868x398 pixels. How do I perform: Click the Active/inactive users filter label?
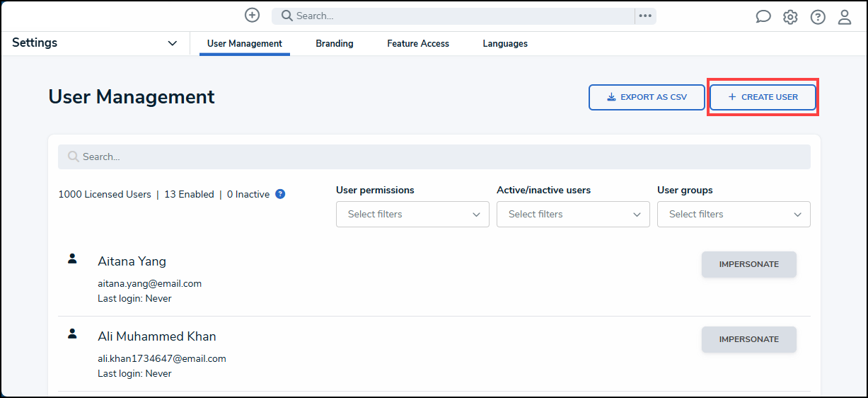coord(544,190)
